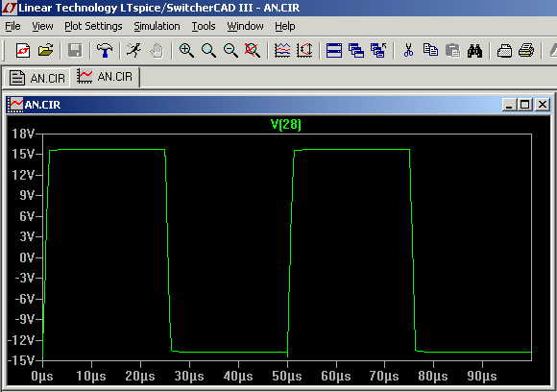Click the Zoom Out magnifier icon
Image resolution: width=557 pixels, height=392 pixels.
click(230, 51)
